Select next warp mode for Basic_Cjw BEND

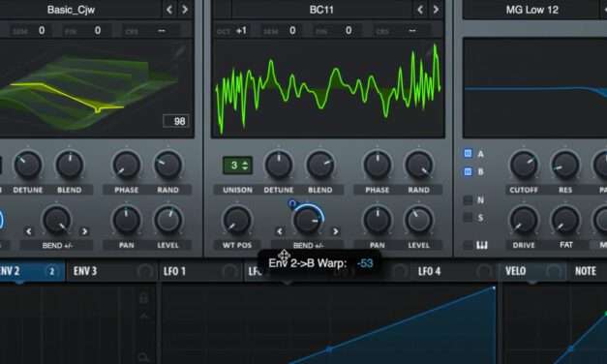84,231
